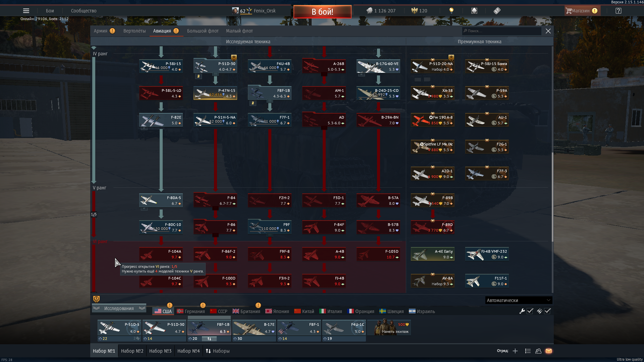
Task: Toggle auto-refill ammo checkbox
Action: (x=547, y=311)
